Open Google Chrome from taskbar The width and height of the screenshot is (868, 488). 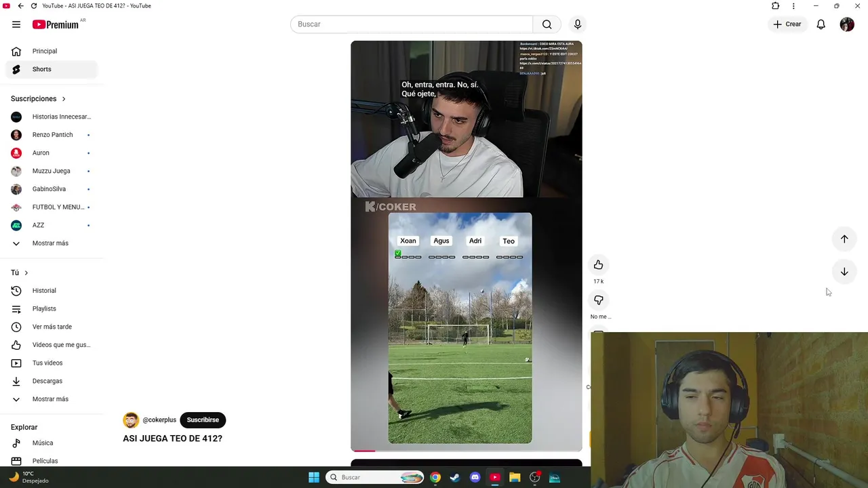435,477
